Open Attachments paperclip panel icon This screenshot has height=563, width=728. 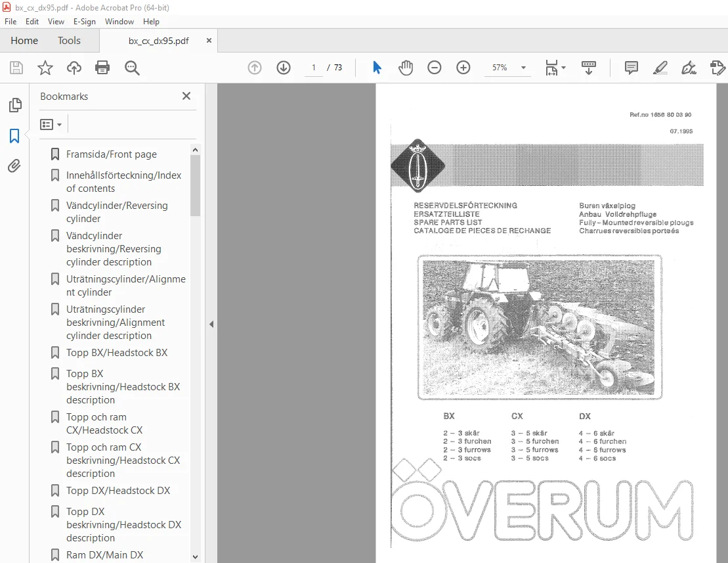click(14, 166)
